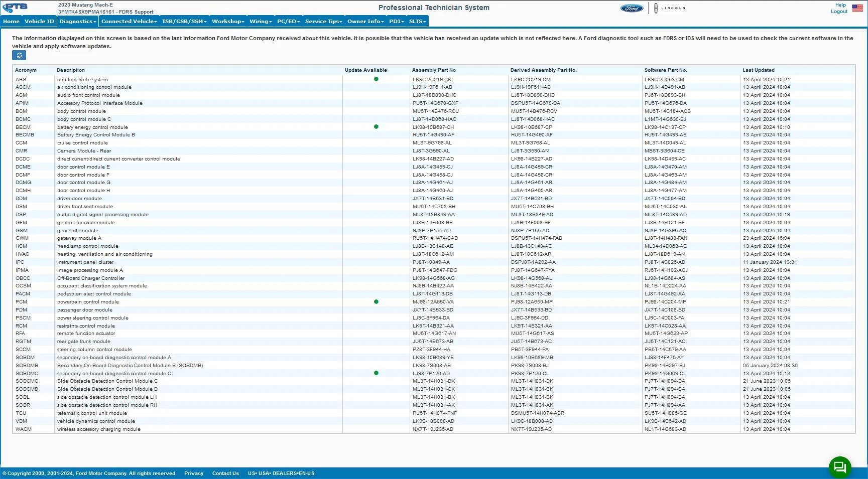868x479 pixels.
Task: Click the '11 January 2024 13:31' timestamp
Action: pos(770,262)
